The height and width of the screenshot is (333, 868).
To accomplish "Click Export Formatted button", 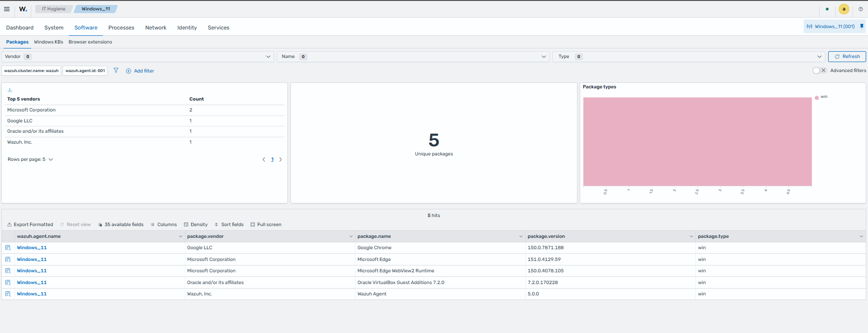I will point(30,225).
